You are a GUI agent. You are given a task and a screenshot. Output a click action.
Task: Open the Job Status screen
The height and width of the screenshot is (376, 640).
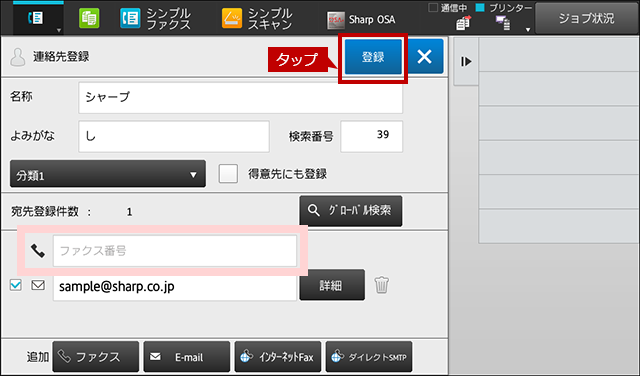pyautogui.click(x=587, y=18)
